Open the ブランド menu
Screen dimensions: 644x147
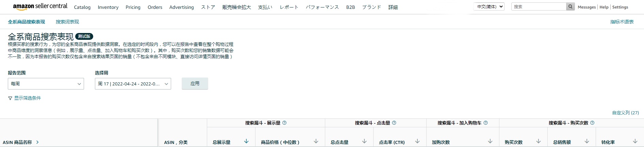tap(371, 7)
